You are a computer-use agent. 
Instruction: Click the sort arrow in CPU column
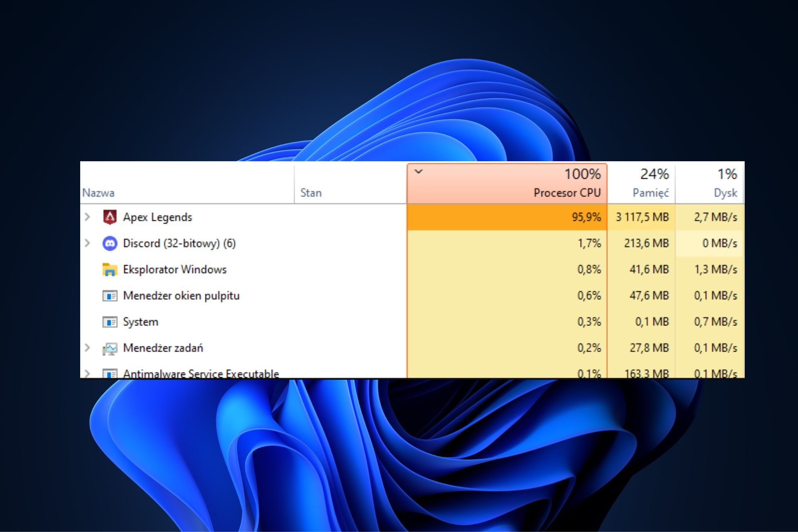tap(419, 171)
